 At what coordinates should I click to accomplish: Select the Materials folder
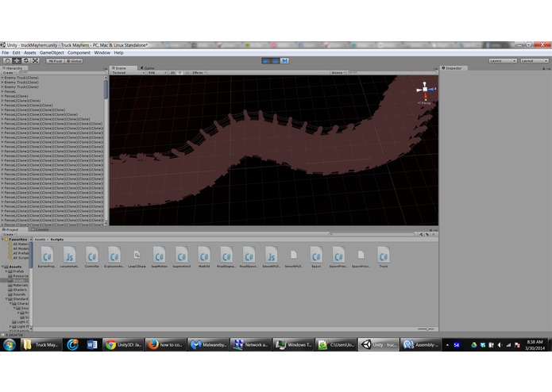pyautogui.click(x=17, y=285)
